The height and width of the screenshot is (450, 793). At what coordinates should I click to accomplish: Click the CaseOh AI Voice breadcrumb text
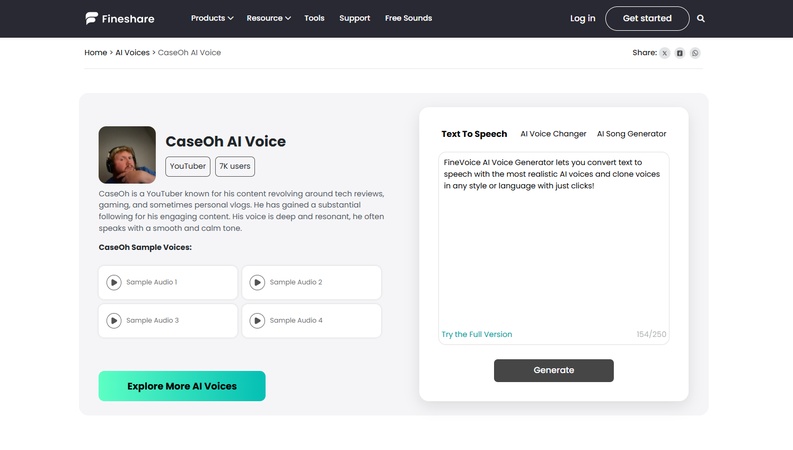(189, 53)
